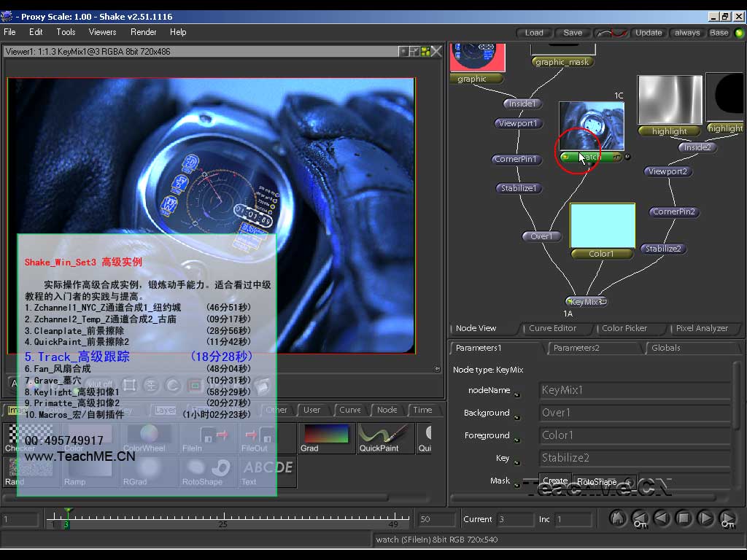Open the Tools menu
The width and height of the screenshot is (747, 560).
(66, 32)
